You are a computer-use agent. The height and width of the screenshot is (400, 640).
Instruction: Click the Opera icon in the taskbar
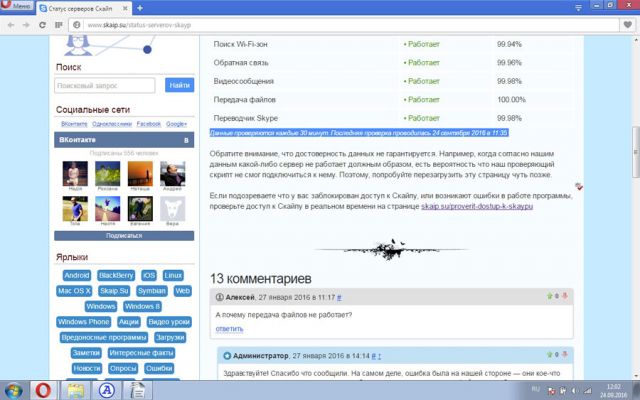pyautogui.click(x=43, y=391)
